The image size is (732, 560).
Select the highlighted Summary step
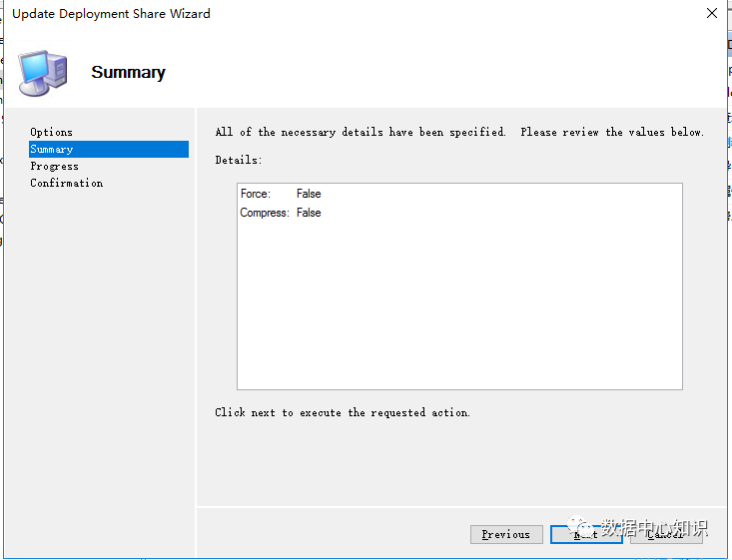[x=109, y=149]
